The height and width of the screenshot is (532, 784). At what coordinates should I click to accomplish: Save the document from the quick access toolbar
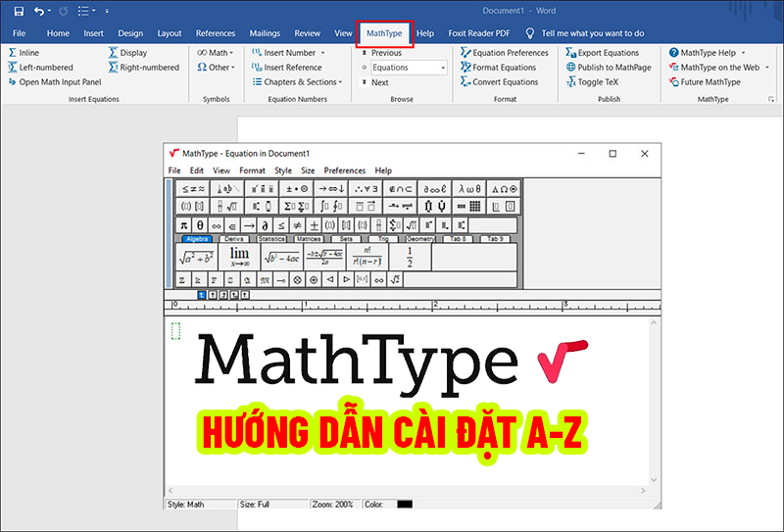tap(19, 11)
